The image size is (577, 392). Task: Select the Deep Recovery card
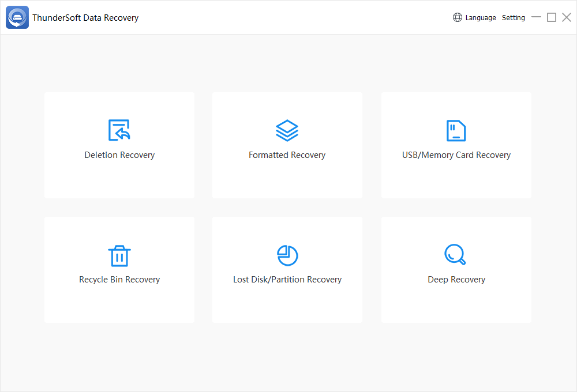(x=456, y=269)
